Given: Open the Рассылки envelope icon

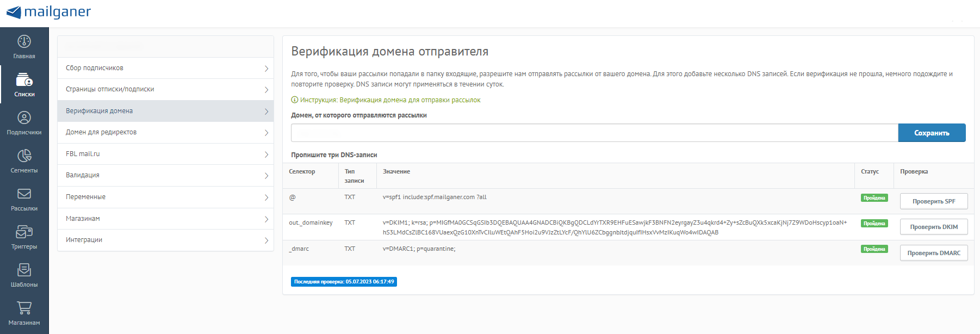Looking at the screenshot, I should click(x=24, y=194).
